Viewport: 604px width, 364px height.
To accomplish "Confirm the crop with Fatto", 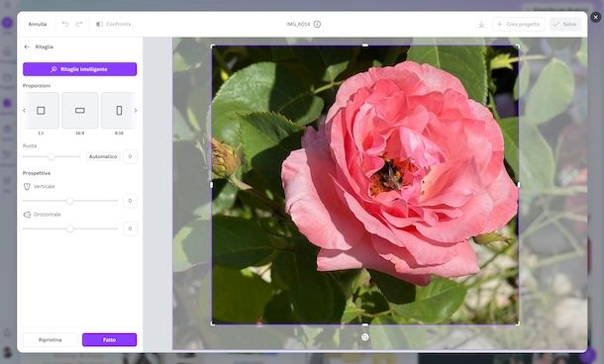I will coord(109,339).
